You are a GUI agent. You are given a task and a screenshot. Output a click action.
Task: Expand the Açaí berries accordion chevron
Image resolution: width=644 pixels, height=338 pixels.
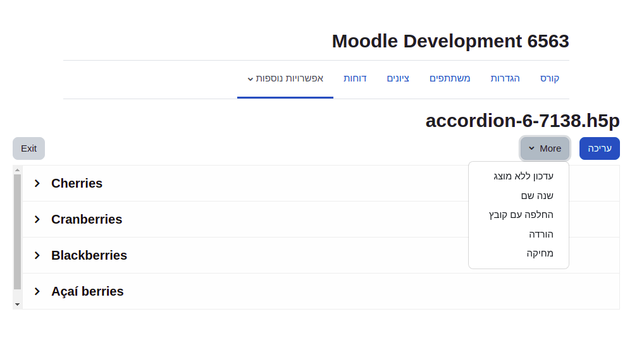point(37,292)
